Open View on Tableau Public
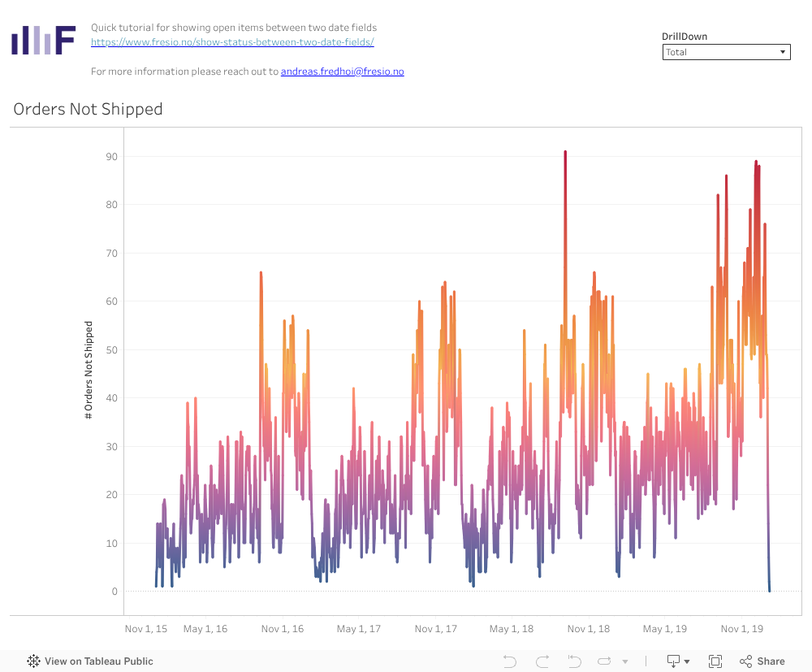This screenshot has height=672, width=812. [x=90, y=661]
